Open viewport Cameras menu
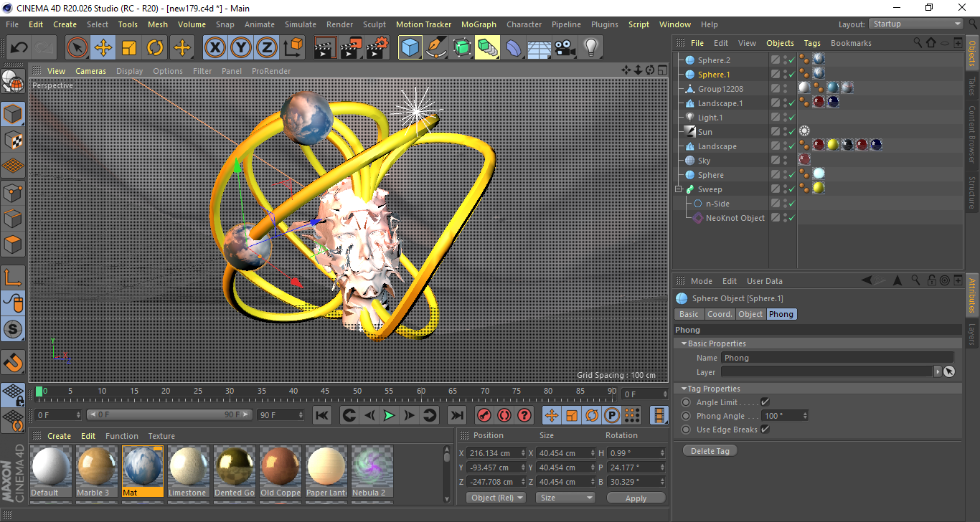This screenshot has height=522, width=980. [x=91, y=71]
